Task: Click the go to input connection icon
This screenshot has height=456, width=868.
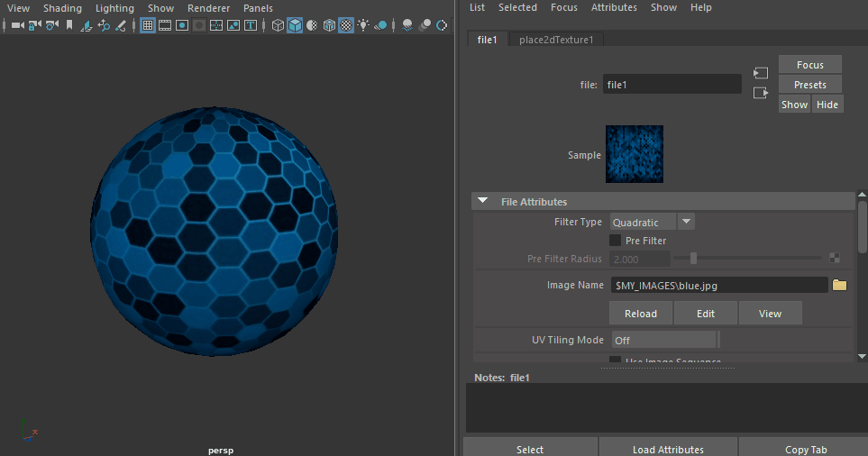Action: click(761, 73)
